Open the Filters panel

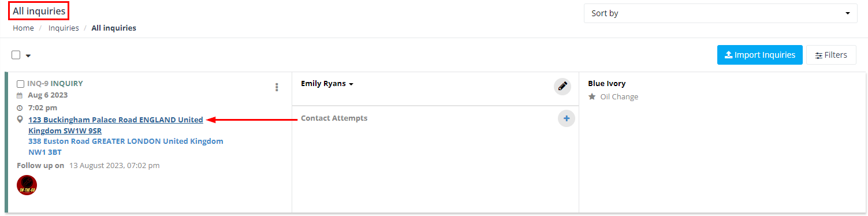(831, 55)
